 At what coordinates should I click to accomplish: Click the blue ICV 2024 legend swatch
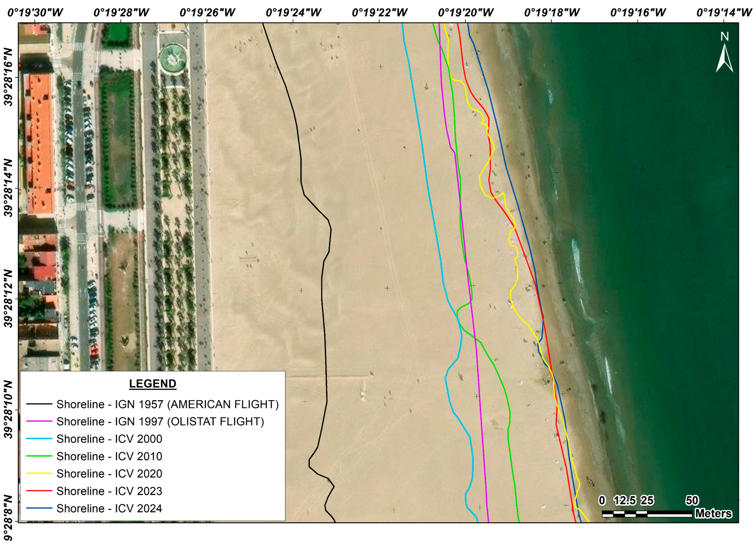(39, 508)
